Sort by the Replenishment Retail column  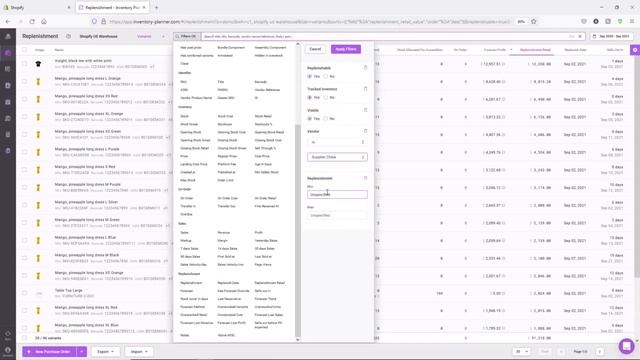click(535, 50)
